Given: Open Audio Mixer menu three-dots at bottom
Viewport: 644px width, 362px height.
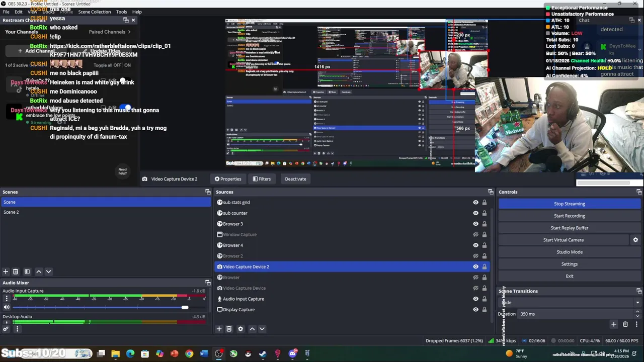Looking at the screenshot, I should (x=17, y=329).
